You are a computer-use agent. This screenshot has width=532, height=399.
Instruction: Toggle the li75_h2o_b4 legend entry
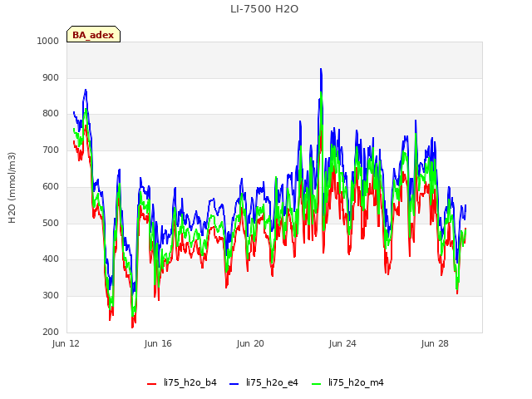(182, 382)
